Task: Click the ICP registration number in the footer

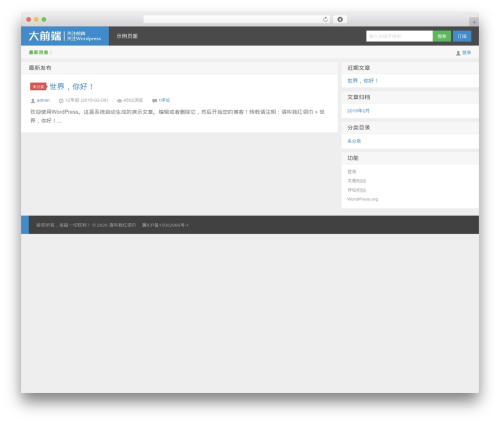Action: [165, 225]
